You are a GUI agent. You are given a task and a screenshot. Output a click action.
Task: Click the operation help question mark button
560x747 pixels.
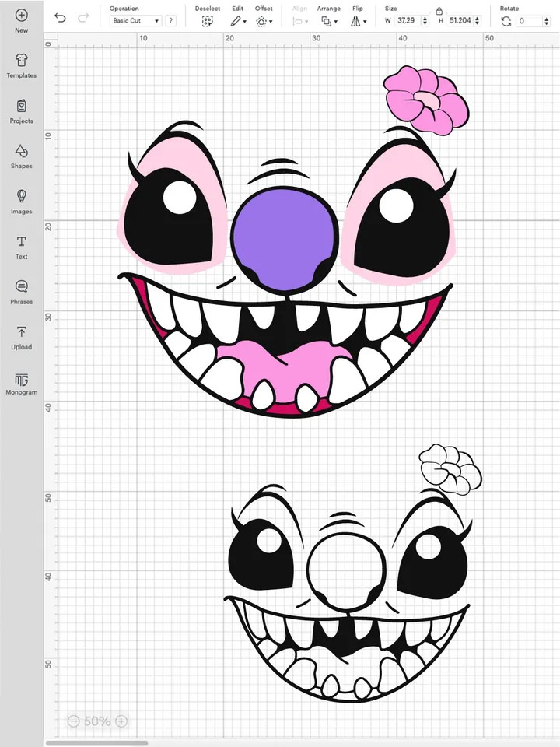170,21
